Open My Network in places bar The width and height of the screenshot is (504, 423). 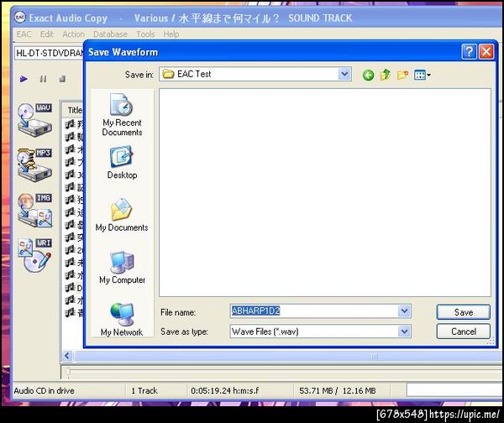click(122, 320)
